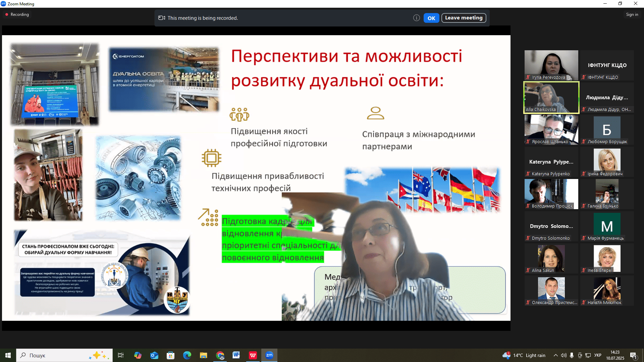
Task: Launch Copilot from the taskbar
Action: coord(138,355)
